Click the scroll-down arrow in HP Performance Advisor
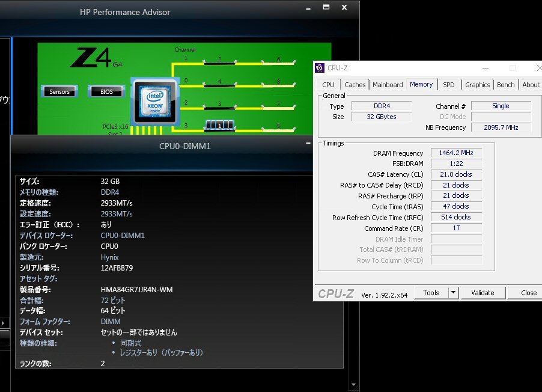This screenshot has height=392, width=542. click(x=353, y=384)
